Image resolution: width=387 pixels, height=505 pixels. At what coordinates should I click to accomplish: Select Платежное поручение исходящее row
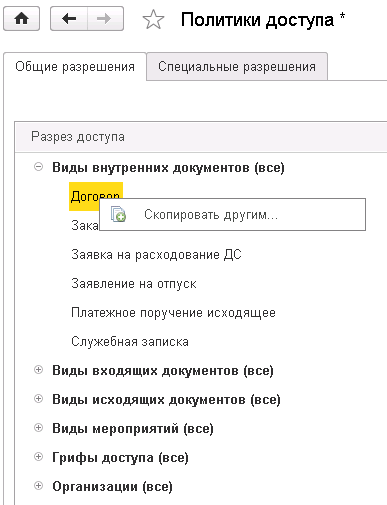[x=173, y=313]
